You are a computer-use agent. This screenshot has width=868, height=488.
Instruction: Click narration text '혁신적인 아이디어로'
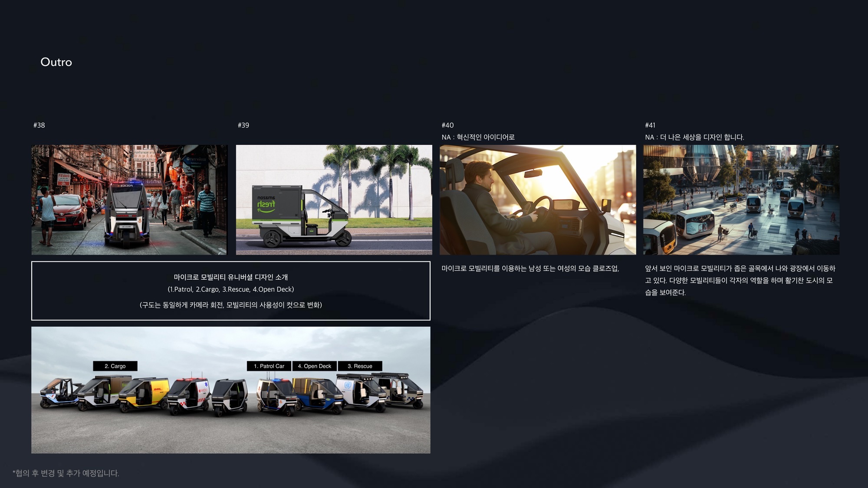[486, 137]
